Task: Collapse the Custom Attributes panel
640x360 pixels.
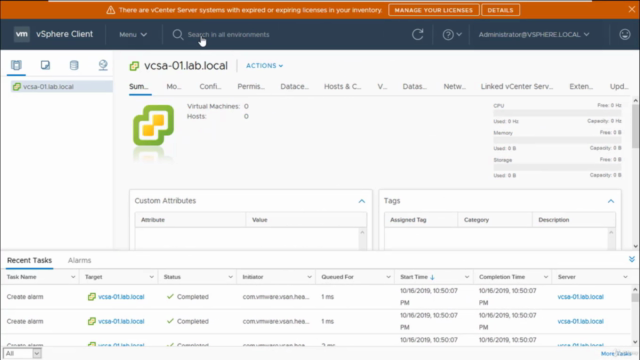Action: (362, 201)
